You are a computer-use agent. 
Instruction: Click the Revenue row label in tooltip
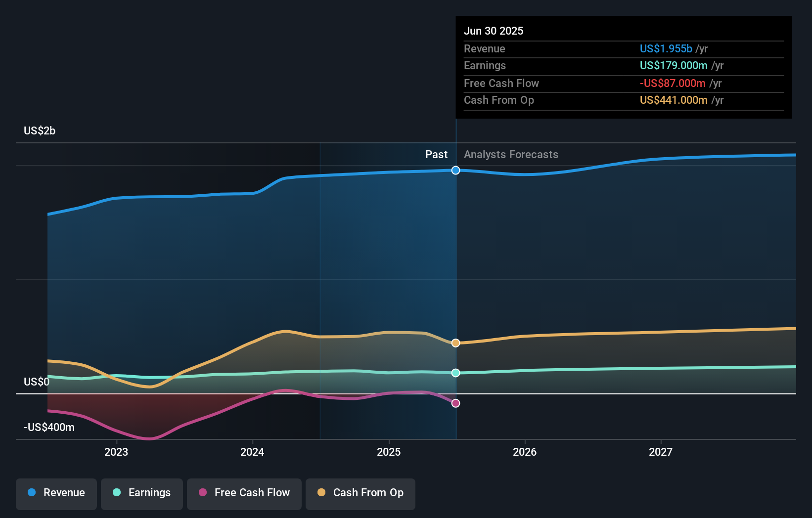[485, 49]
